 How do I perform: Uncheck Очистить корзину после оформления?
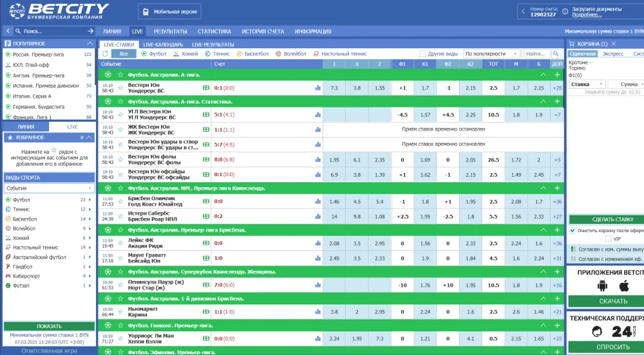(x=573, y=230)
